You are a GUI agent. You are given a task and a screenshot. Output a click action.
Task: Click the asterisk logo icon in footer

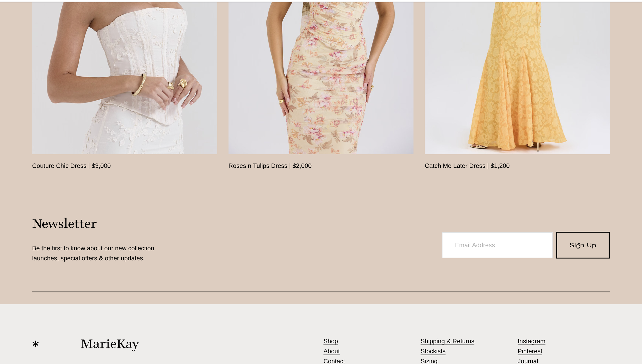[x=36, y=344]
